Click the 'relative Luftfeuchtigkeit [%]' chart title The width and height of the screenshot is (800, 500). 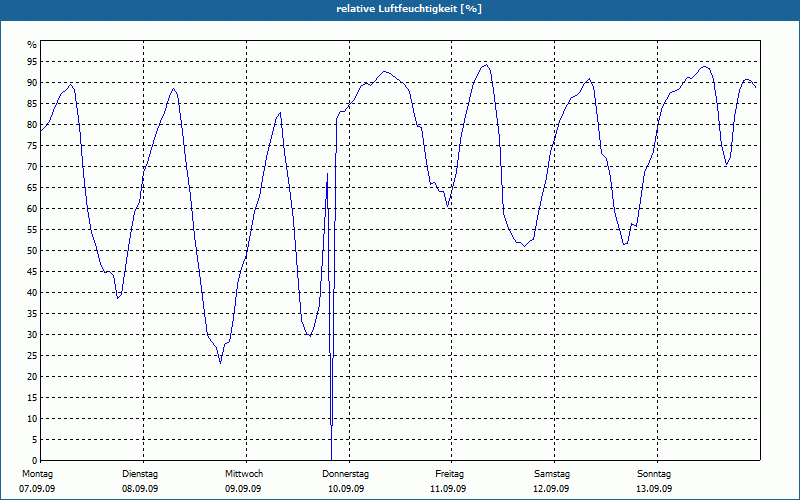[409, 9]
